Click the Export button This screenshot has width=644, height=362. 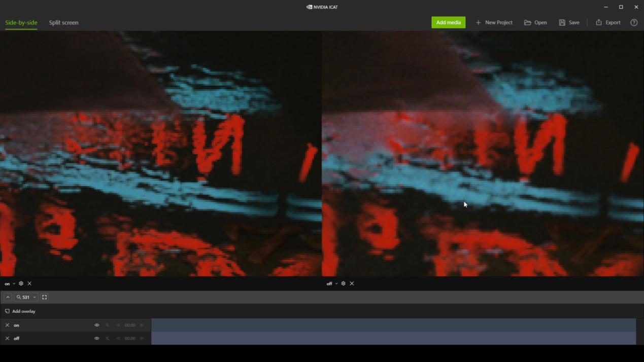coord(608,22)
